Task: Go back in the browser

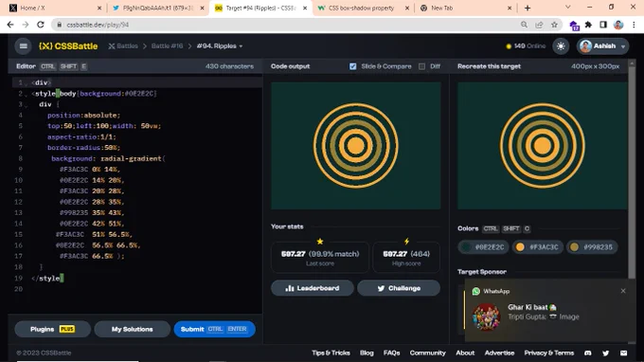Action: click(10, 25)
